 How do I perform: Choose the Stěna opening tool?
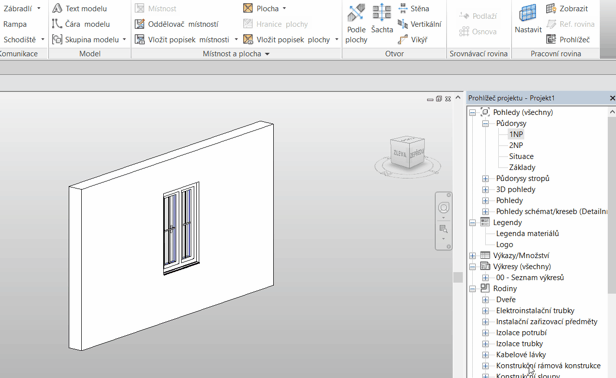tap(414, 8)
